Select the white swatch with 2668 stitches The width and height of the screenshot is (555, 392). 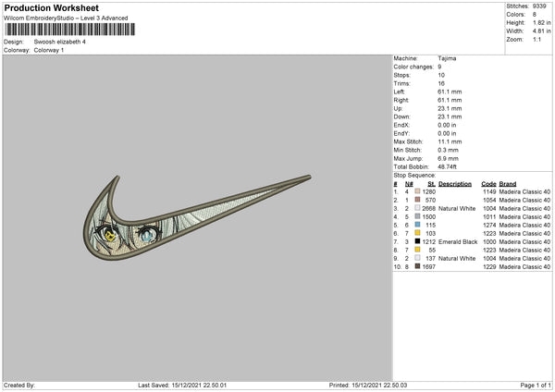pos(417,208)
